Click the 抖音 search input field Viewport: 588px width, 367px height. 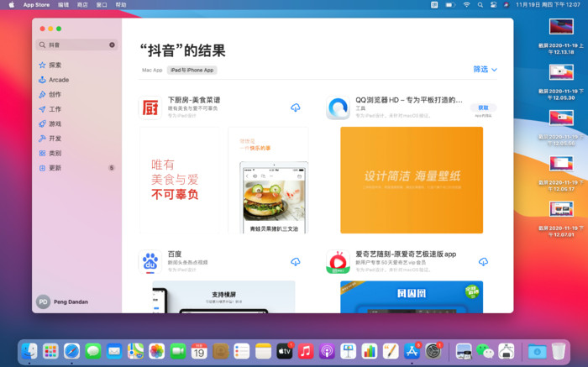(76, 45)
